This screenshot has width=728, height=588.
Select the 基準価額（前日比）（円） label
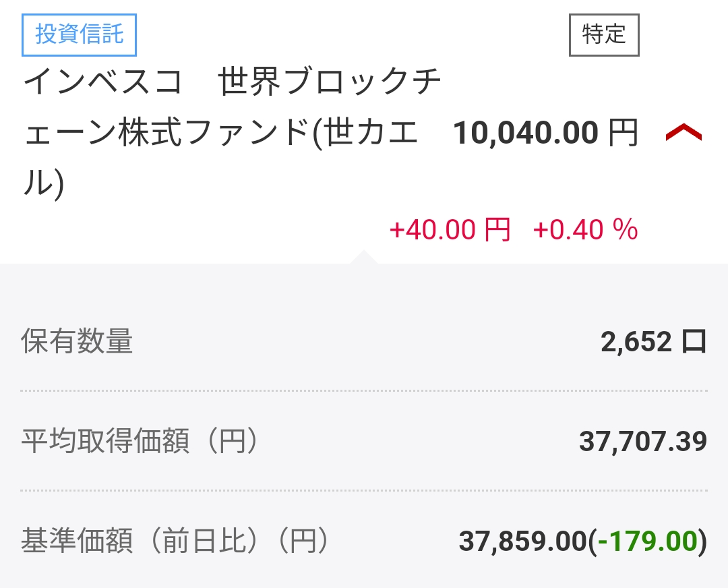[x=177, y=540]
